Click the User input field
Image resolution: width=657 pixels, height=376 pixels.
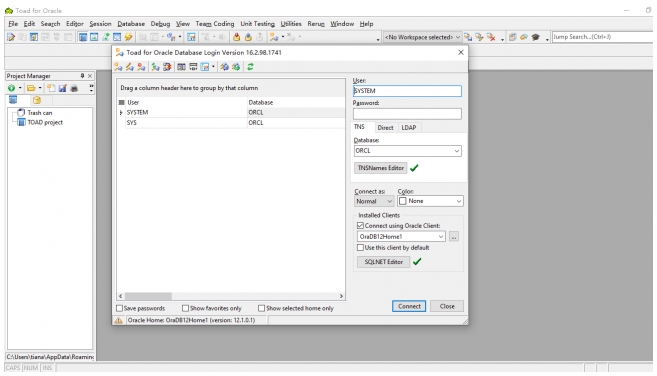[x=407, y=91]
